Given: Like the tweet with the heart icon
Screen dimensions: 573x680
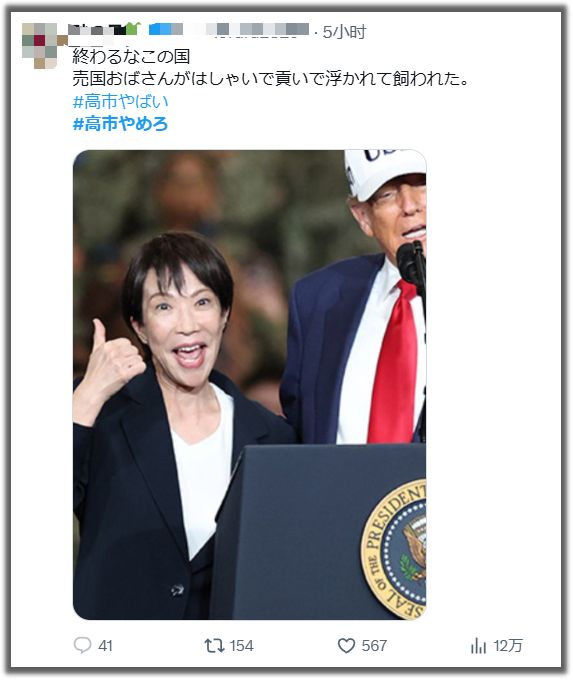Looking at the screenshot, I should 346,646.
